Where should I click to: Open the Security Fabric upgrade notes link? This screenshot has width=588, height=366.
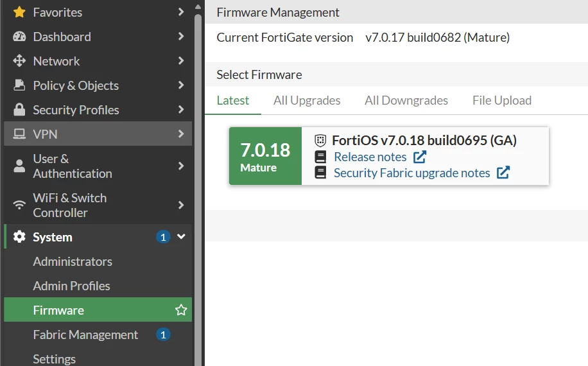[411, 173]
